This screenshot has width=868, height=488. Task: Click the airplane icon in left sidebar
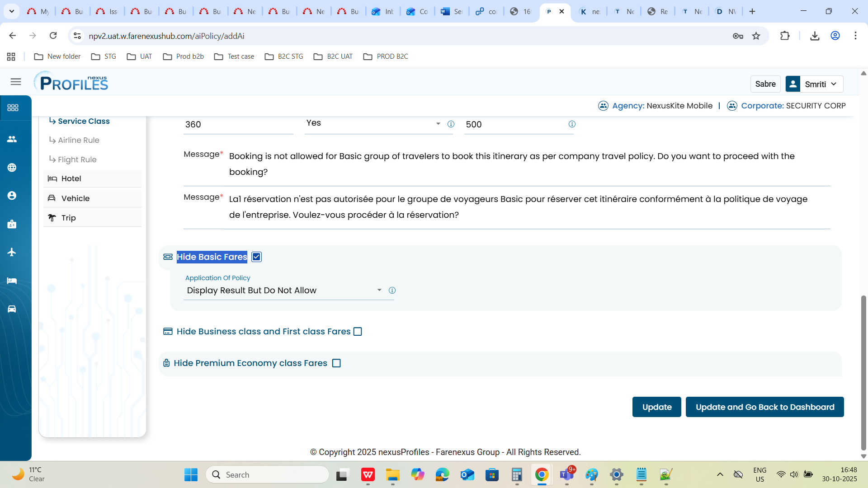click(12, 252)
